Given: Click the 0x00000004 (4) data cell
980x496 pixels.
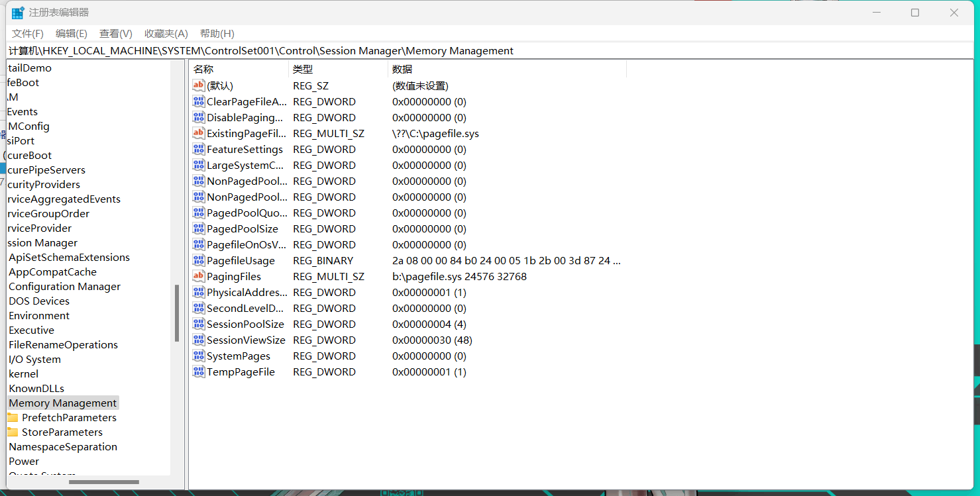Looking at the screenshot, I should click(429, 324).
